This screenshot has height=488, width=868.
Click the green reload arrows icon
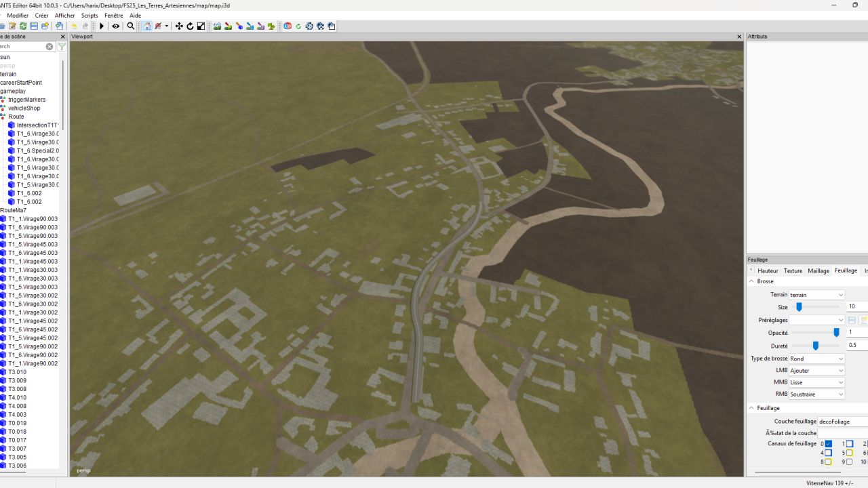tap(23, 26)
